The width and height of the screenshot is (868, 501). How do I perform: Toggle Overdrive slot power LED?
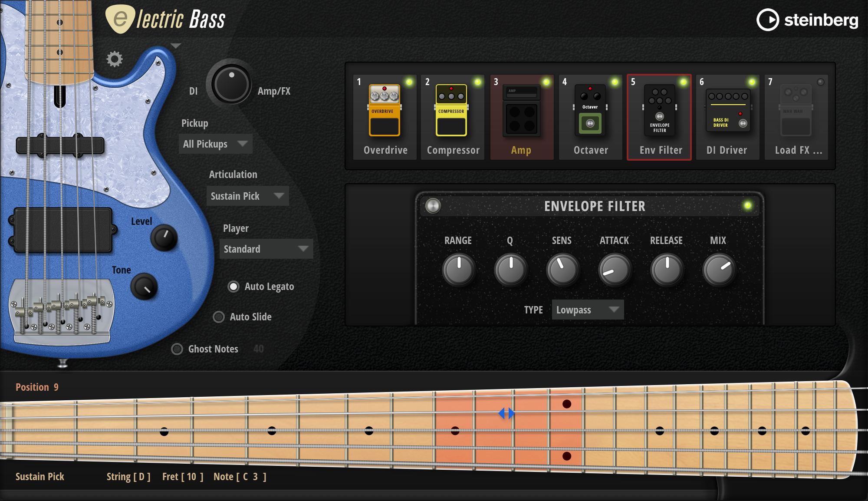[x=409, y=82]
